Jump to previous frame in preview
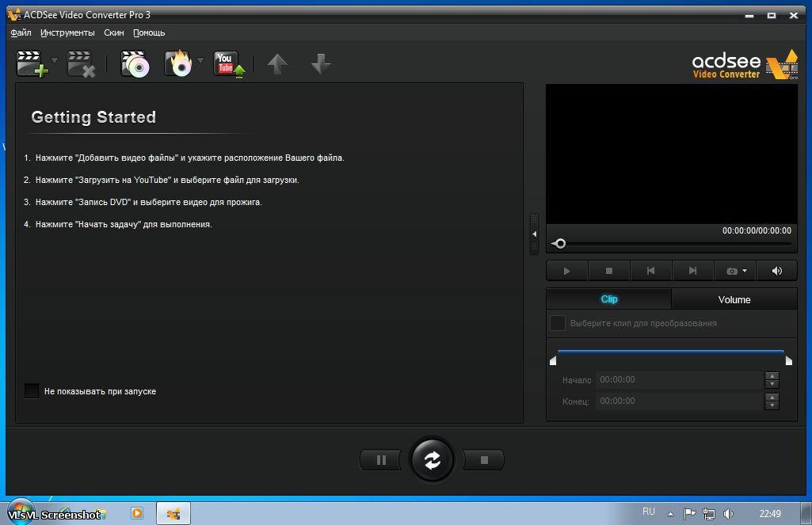This screenshot has height=525, width=812. 651,271
